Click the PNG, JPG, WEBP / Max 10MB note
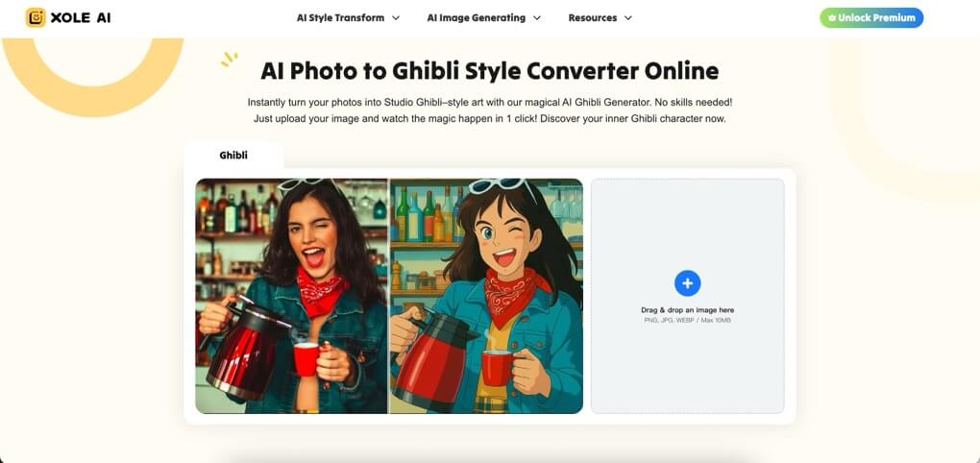 [x=688, y=321]
